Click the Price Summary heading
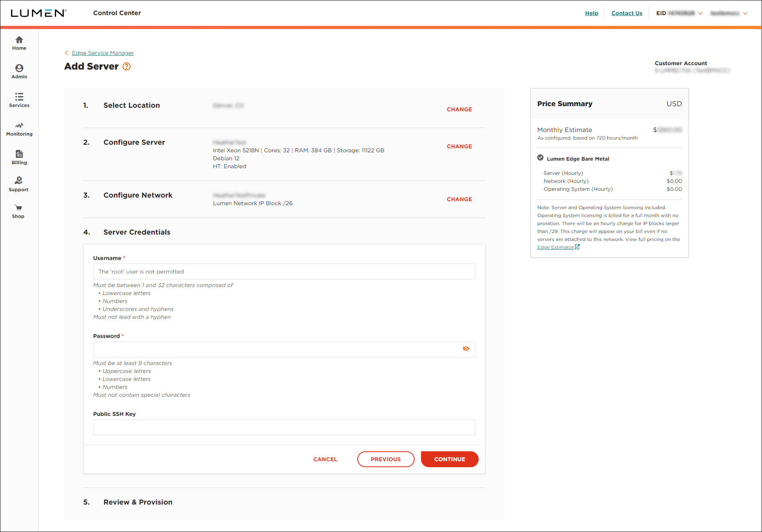762x532 pixels. tap(565, 104)
